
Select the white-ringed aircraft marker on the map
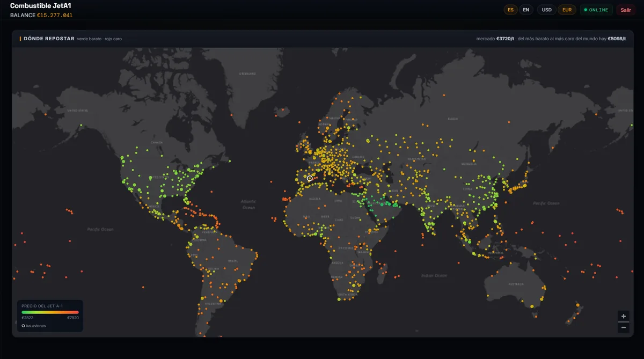pos(310,178)
